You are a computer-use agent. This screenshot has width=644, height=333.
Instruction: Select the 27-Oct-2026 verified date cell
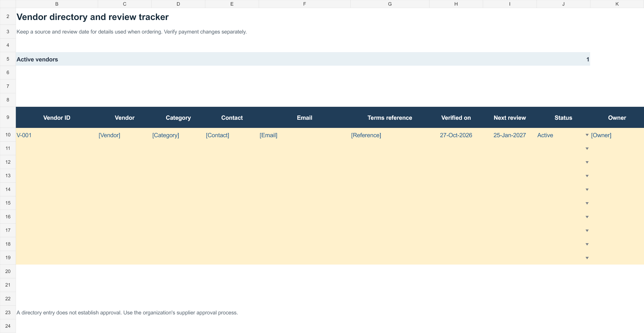click(x=456, y=135)
